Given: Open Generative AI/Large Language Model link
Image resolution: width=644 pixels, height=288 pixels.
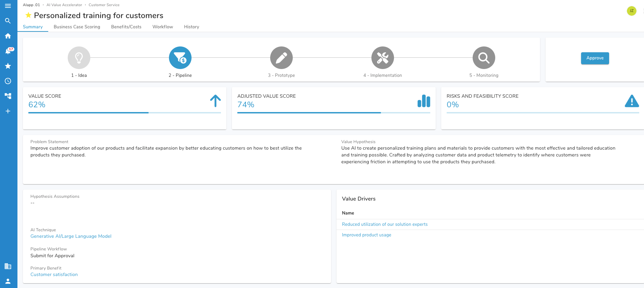Looking at the screenshot, I should [x=71, y=236].
